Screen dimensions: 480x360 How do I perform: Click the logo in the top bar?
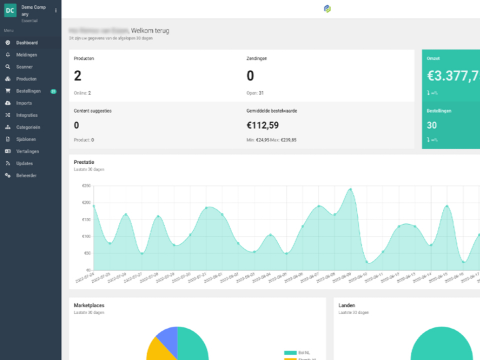coord(327,9)
